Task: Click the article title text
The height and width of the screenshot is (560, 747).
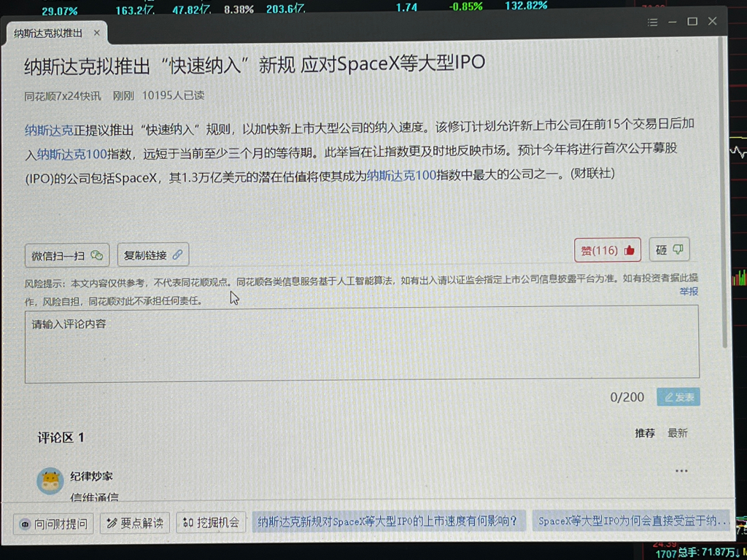Action: coord(255,65)
